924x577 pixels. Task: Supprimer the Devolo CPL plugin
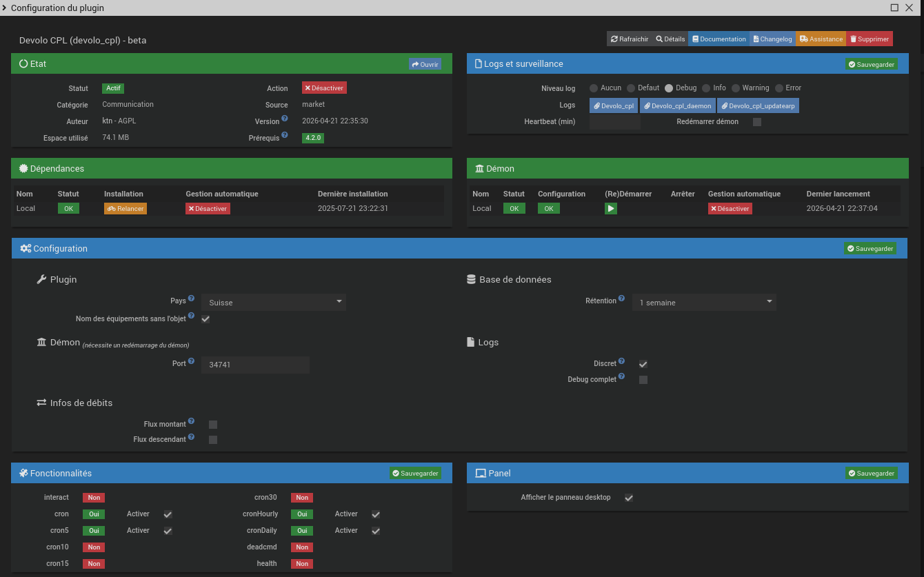(x=870, y=39)
